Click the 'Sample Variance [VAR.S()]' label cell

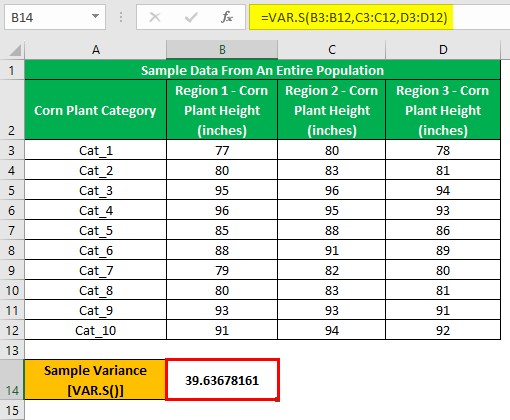[95, 380]
